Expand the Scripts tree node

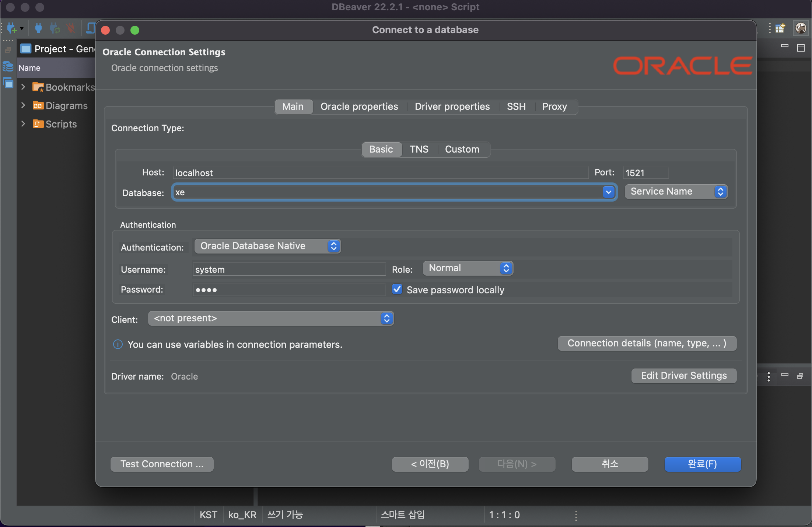click(x=23, y=123)
